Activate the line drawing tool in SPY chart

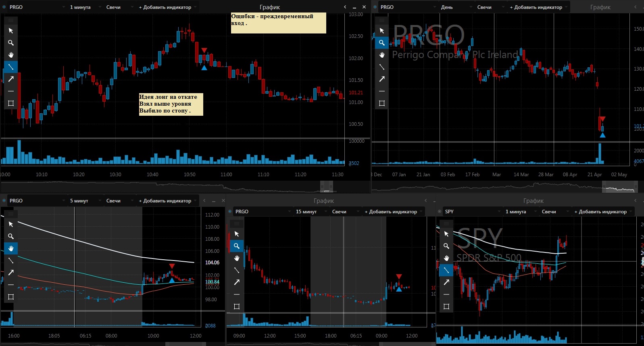tap(446, 270)
